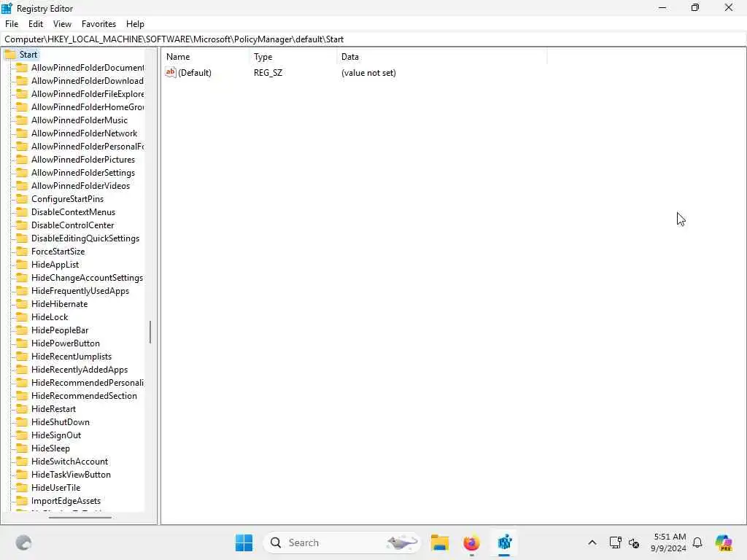
Task: Select the AllowPinnedFolderPictures key
Action: pos(83,160)
